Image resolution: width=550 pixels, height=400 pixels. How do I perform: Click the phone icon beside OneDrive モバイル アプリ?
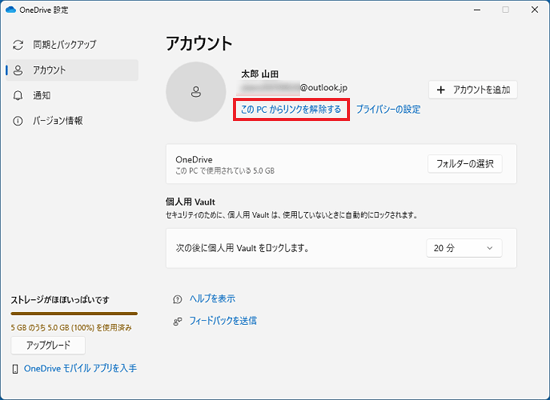pos(15,369)
